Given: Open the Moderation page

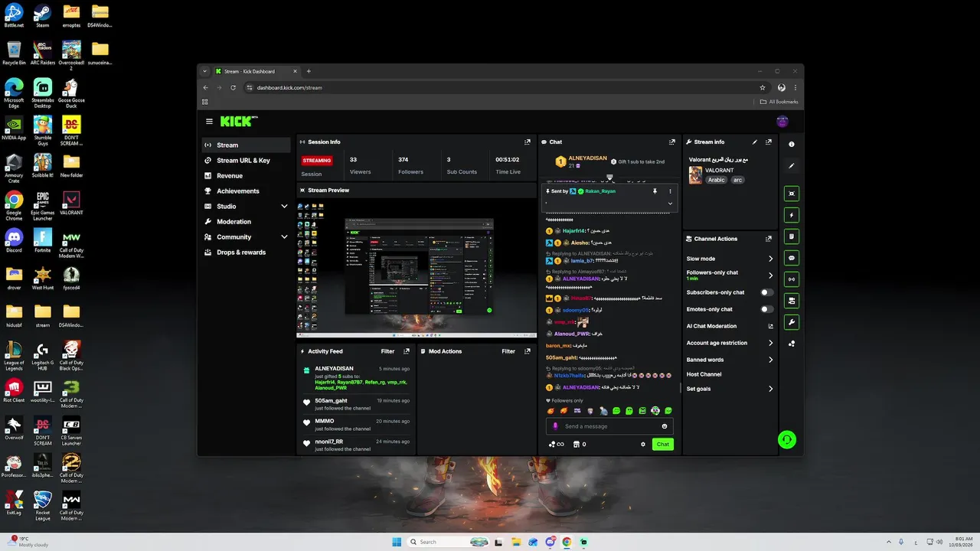Looking at the screenshot, I should (x=247, y=221).
